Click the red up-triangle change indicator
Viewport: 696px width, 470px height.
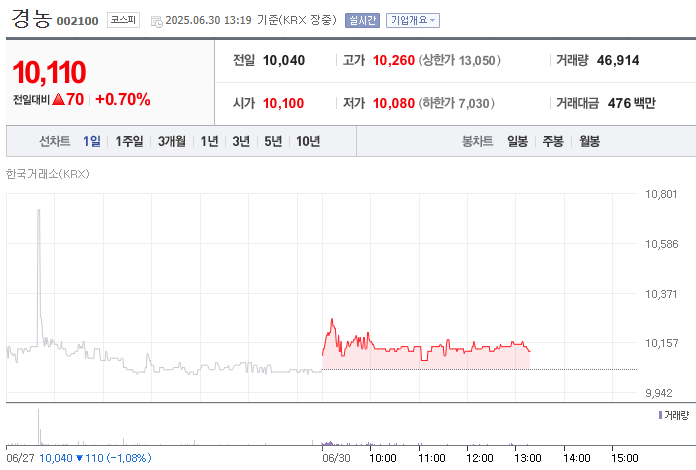click(59, 99)
